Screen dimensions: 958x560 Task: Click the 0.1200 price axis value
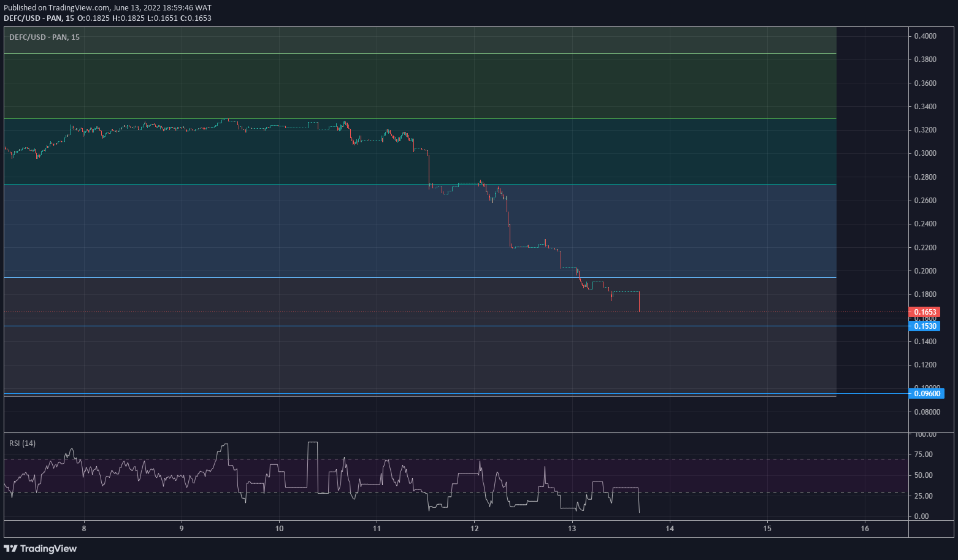pyautogui.click(x=925, y=365)
